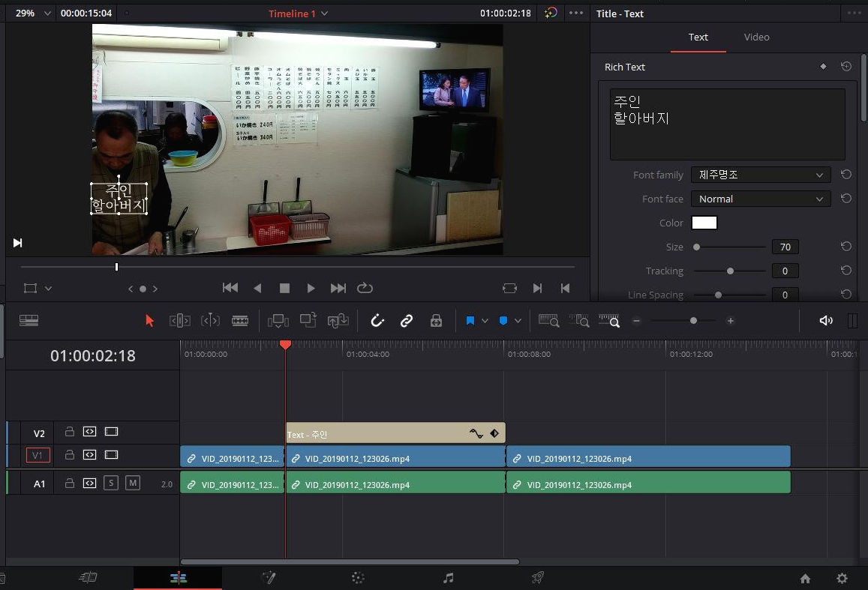
Task: Click Match Frame icon under viewer
Action: [509, 288]
